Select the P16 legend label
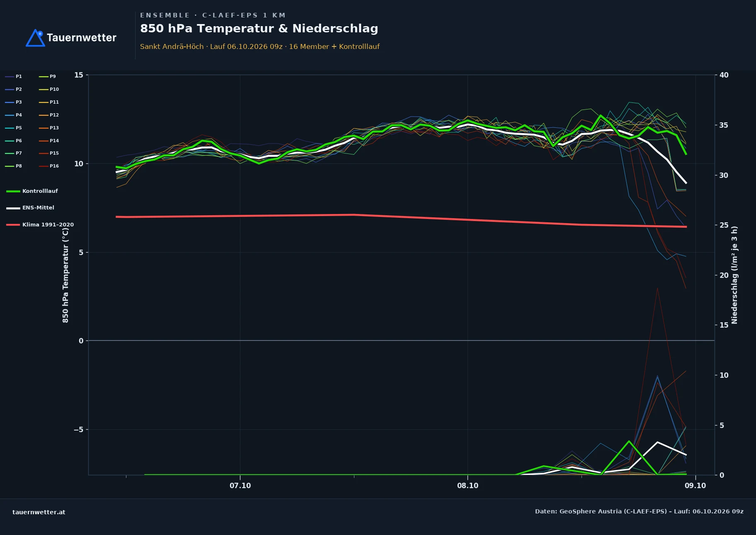756x535 pixels. pos(54,166)
